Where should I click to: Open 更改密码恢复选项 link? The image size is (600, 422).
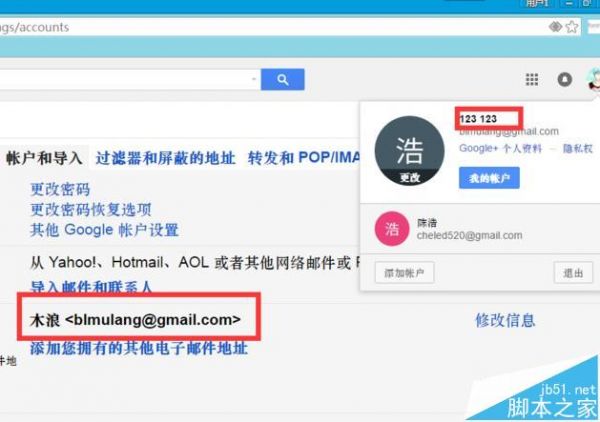point(91,210)
